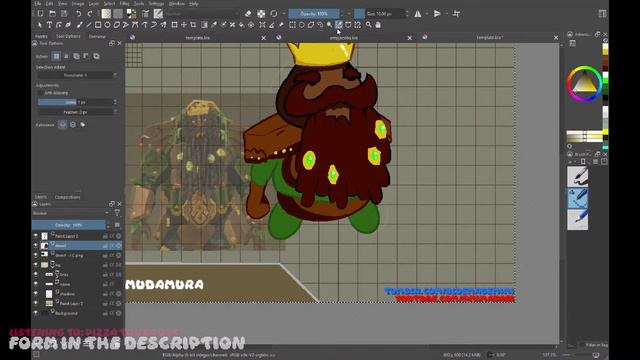Image resolution: width=640 pixels, height=360 pixels.
Task: Open the selection Threshold dropdown
Action: tap(77, 76)
